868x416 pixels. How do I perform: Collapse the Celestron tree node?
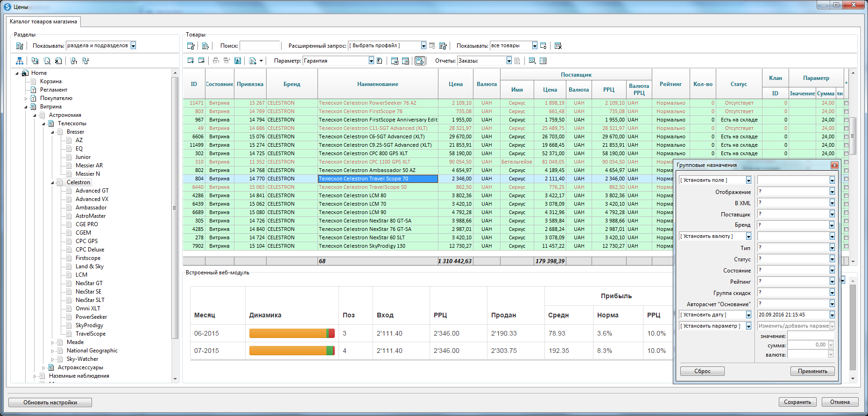(52, 183)
